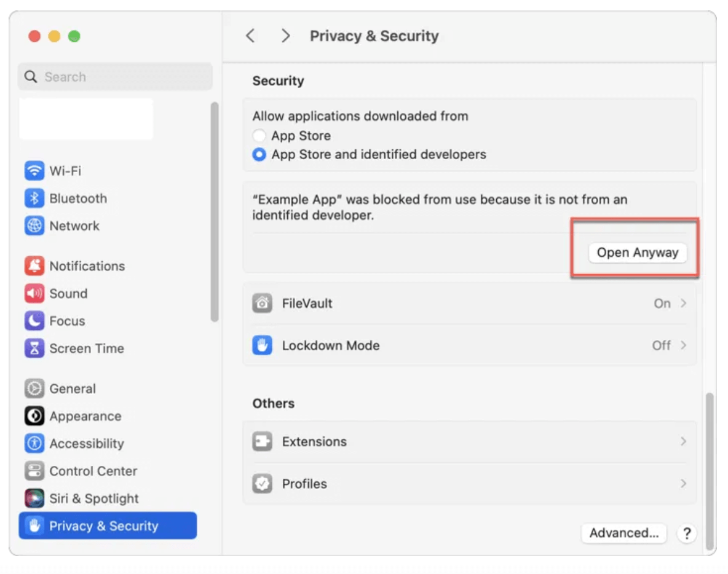The height and width of the screenshot is (574, 728).
Task: Open Notifications bell icon
Action: click(x=34, y=266)
